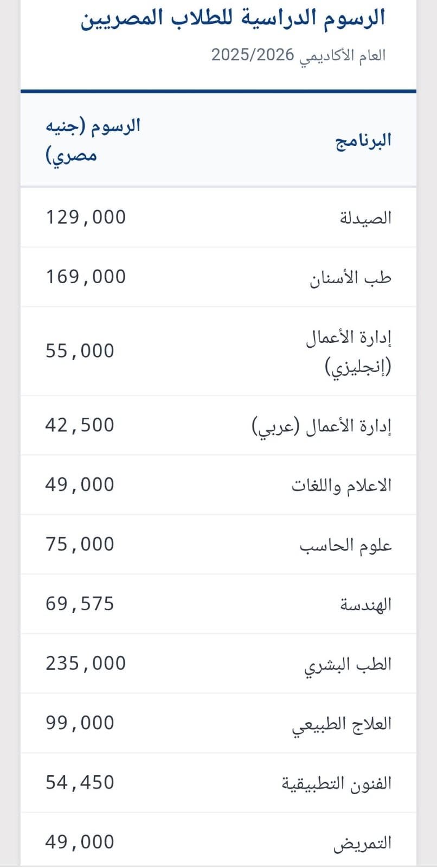Click the 42,500 fee amount
Screen dimensions: 437x868
(80, 425)
